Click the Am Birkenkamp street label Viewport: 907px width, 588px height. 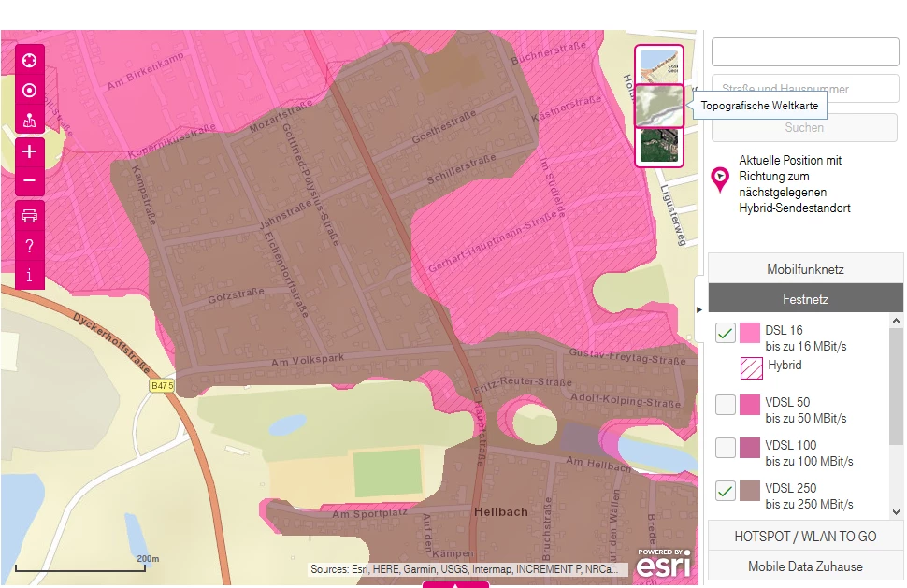coord(145,71)
